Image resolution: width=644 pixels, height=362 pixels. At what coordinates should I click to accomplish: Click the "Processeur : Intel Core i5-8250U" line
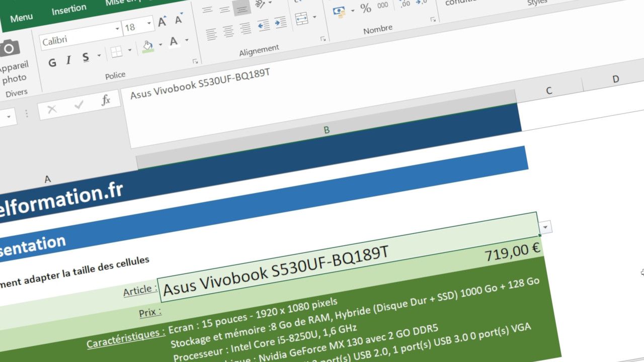tap(265, 343)
